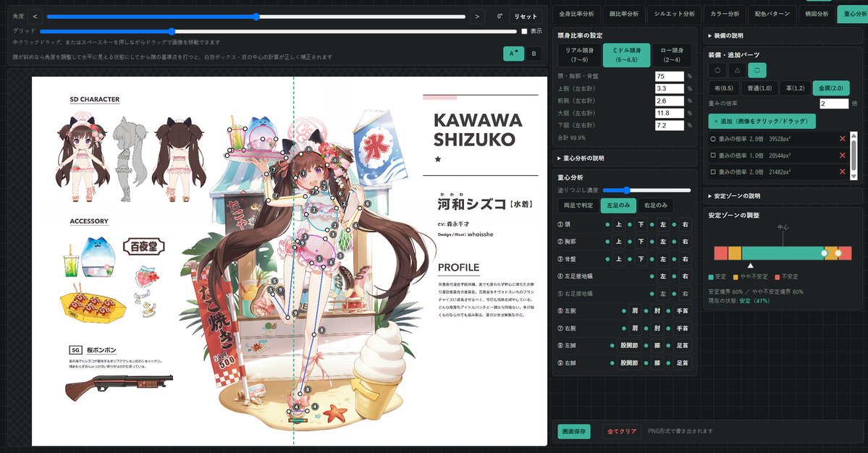Viewport: 868px width, 453px height.
Task: Open the 配色パターン tab
Action: (x=772, y=14)
